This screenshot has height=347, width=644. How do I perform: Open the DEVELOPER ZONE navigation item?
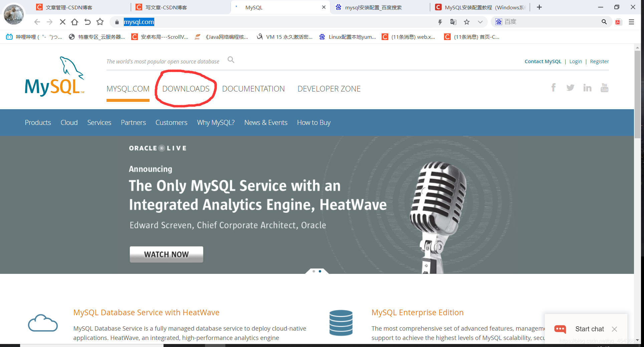point(329,89)
